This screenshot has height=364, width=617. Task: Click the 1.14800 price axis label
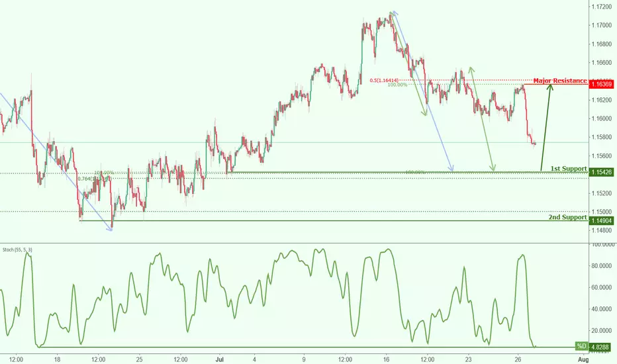click(x=601, y=230)
